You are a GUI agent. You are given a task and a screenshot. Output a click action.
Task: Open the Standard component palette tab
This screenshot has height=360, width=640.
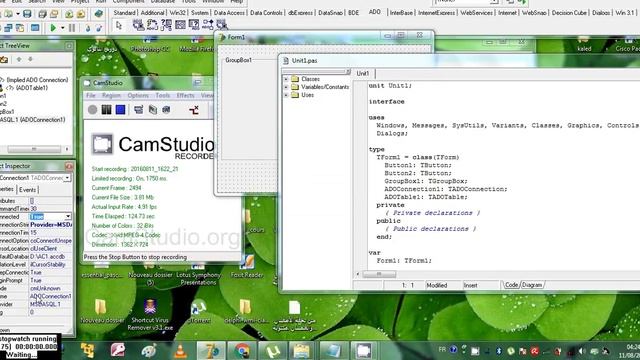tap(124, 13)
